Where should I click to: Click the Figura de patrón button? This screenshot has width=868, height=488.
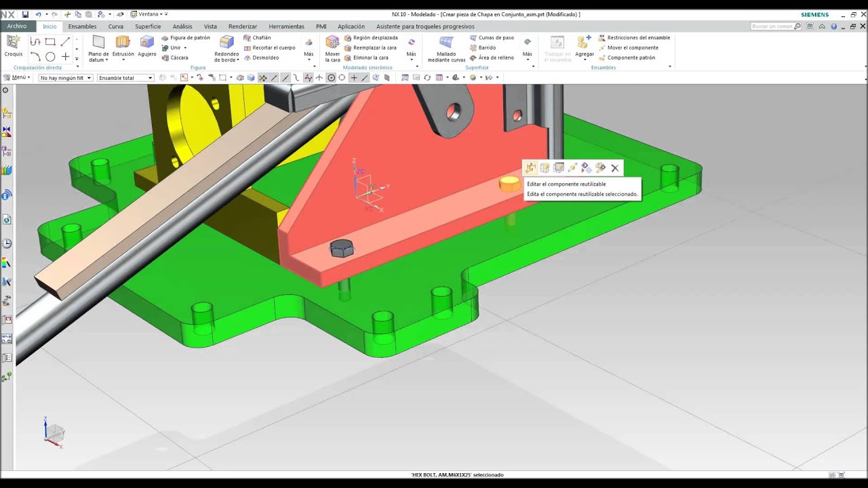tap(185, 38)
